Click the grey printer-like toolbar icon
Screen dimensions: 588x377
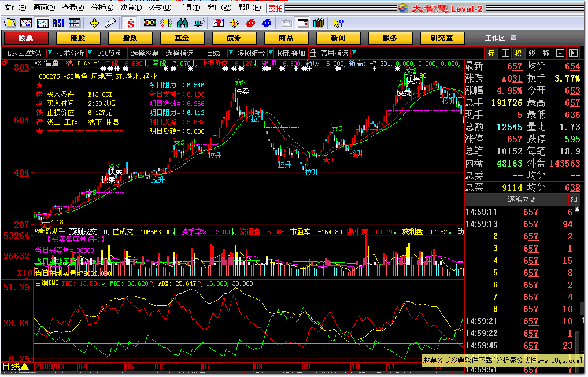tap(287, 23)
